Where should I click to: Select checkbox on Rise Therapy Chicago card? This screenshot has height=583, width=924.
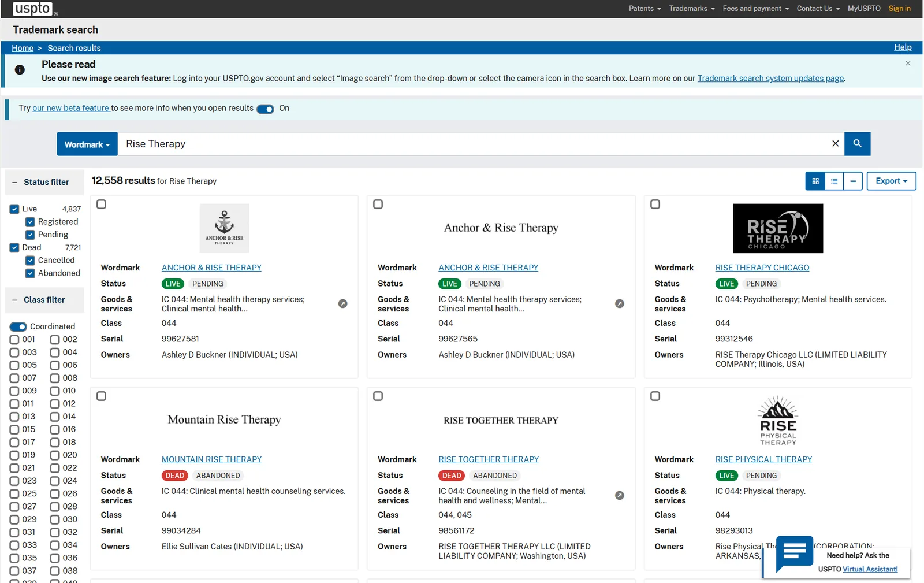[655, 205]
